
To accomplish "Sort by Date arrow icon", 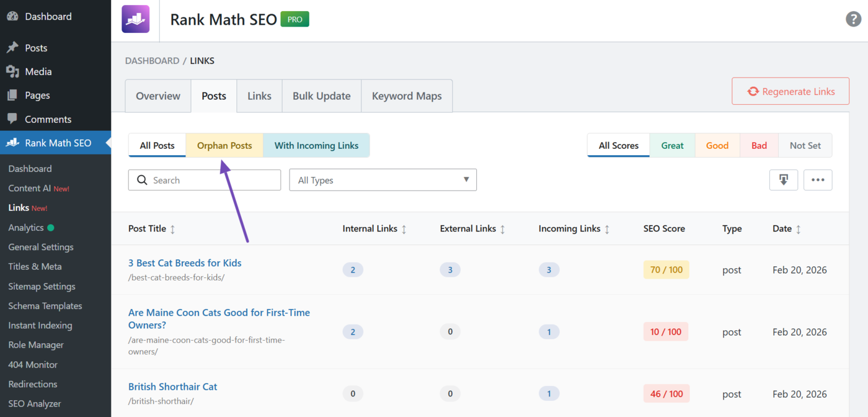I will [798, 229].
